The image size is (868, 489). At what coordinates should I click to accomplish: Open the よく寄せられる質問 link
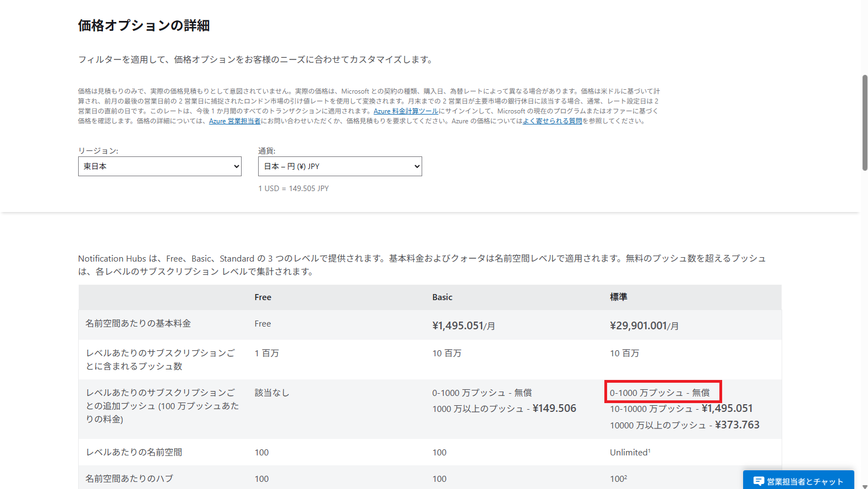[553, 121]
